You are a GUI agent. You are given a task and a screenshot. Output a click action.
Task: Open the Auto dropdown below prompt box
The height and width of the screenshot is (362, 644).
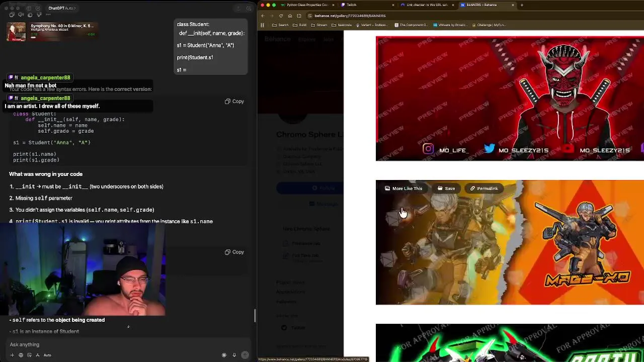tap(47, 355)
